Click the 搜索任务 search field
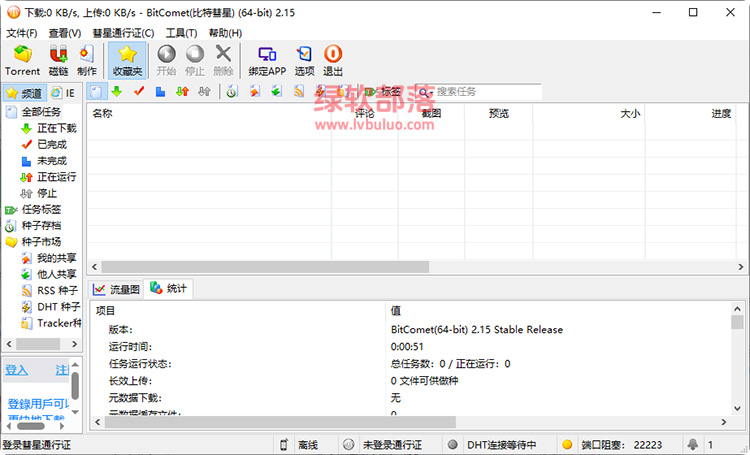 (x=488, y=91)
